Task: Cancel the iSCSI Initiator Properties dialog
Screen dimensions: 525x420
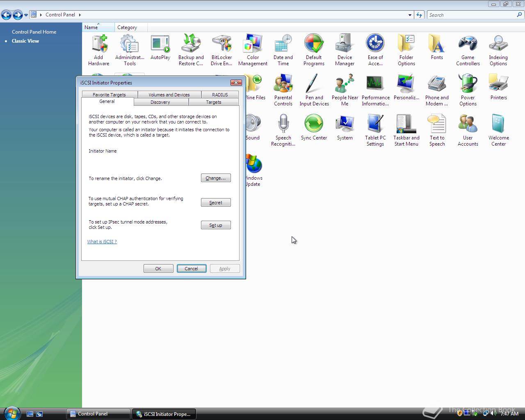Action: click(192, 269)
